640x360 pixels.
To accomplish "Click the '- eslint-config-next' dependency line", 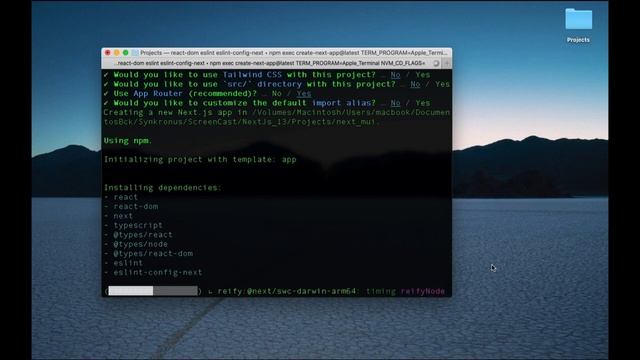I will click(x=153, y=272).
